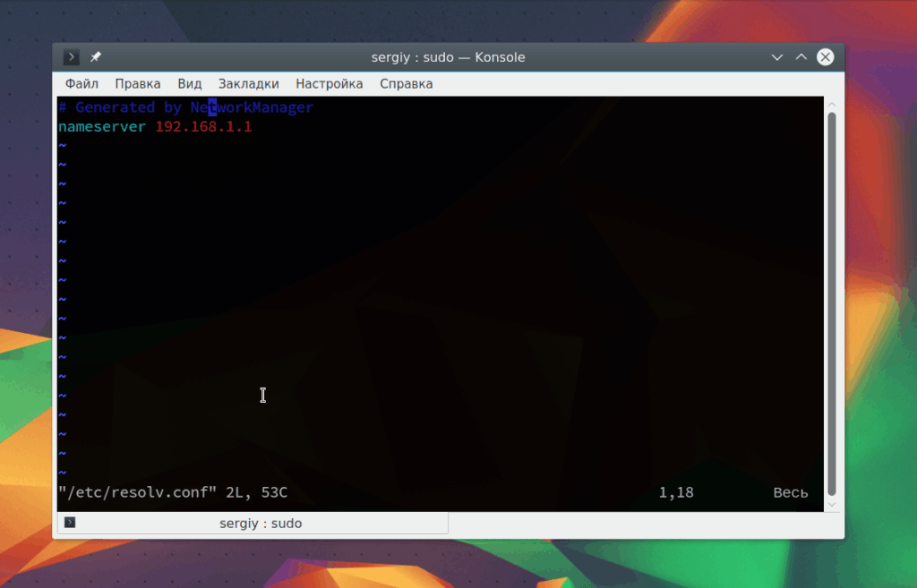
Task: Click the cursor position '1,18' in status line
Action: 676,493
